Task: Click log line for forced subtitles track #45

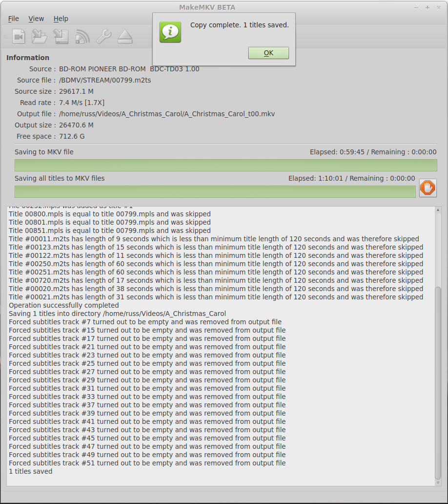Action: click(147, 439)
